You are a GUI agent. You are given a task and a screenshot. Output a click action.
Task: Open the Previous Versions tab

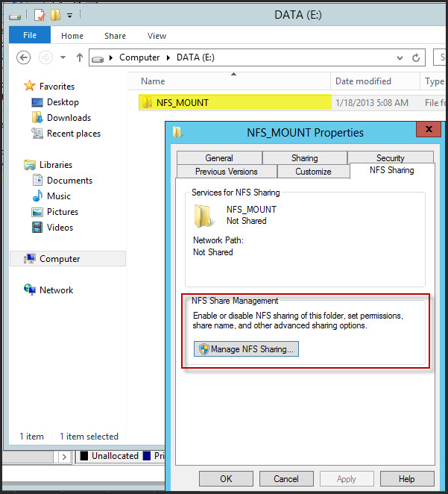click(227, 172)
